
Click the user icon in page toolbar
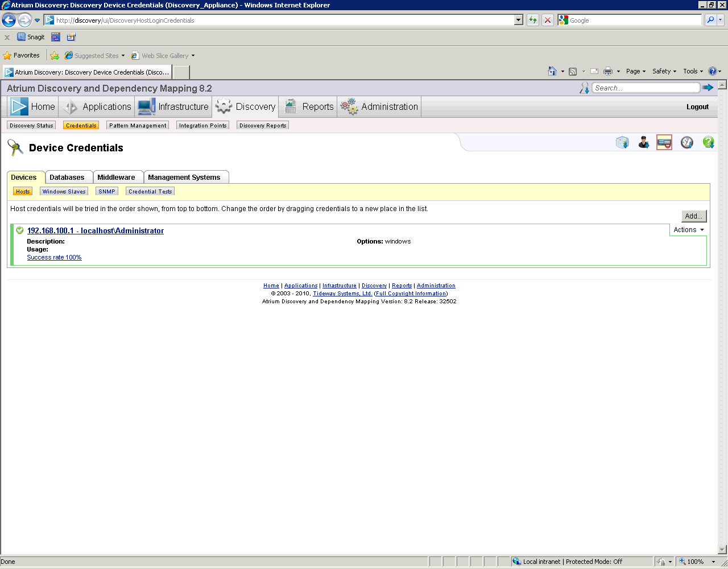(643, 142)
